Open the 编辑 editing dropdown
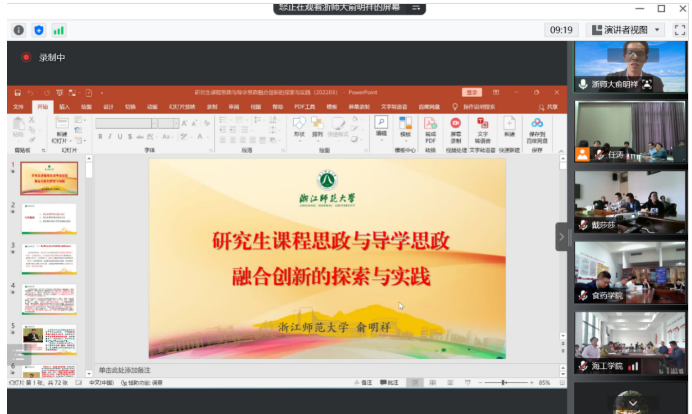The image size is (692, 414). pyautogui.click(x=381, y=128)
